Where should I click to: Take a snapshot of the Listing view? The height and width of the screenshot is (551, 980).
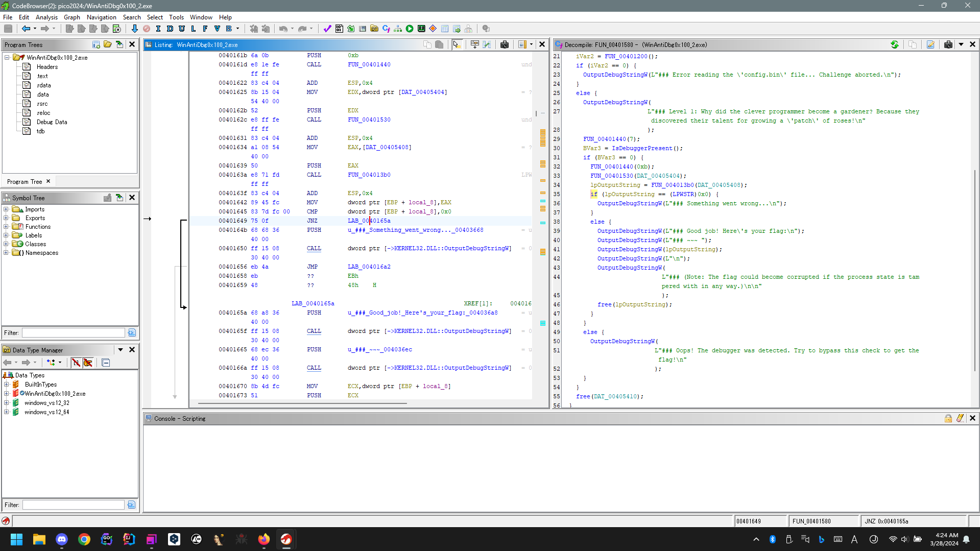(505, 45)
